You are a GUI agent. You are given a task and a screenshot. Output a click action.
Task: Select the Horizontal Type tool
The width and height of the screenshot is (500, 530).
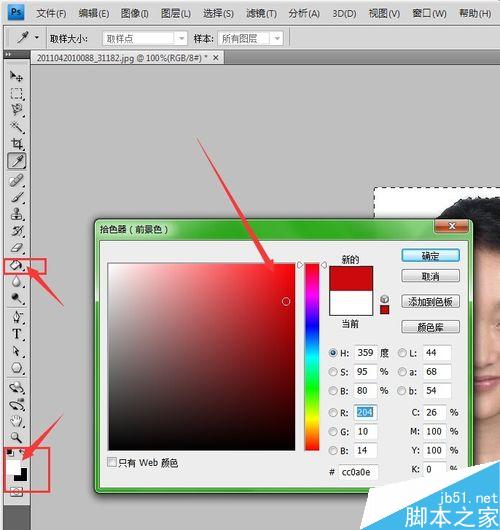(x=16, y=334)
